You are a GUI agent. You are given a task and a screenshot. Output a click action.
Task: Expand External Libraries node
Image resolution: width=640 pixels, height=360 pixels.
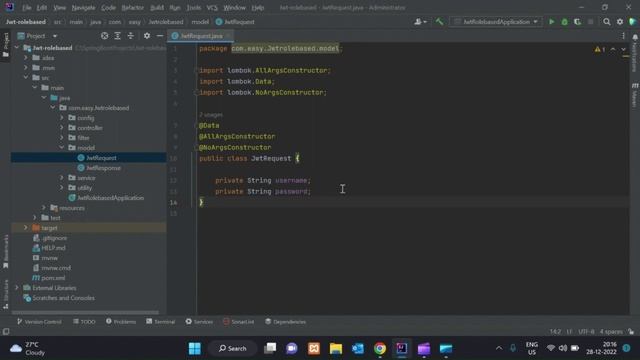click(x=17, y=288)
